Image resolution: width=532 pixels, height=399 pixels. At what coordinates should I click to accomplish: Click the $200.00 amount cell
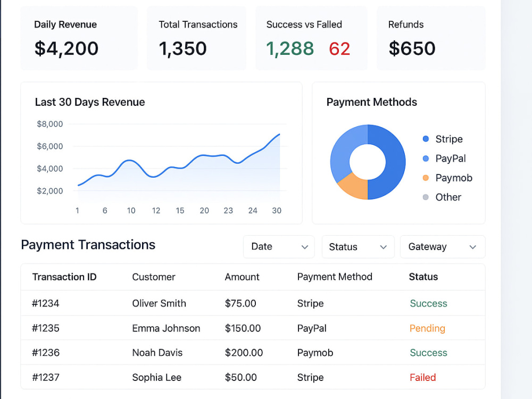coord(244,353)
